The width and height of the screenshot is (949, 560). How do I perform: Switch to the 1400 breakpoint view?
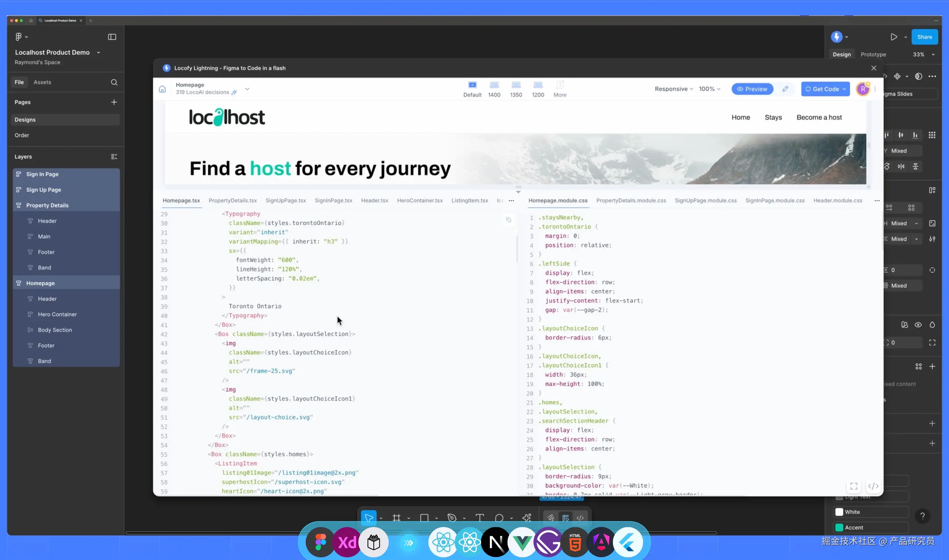[x=494, y=89]
